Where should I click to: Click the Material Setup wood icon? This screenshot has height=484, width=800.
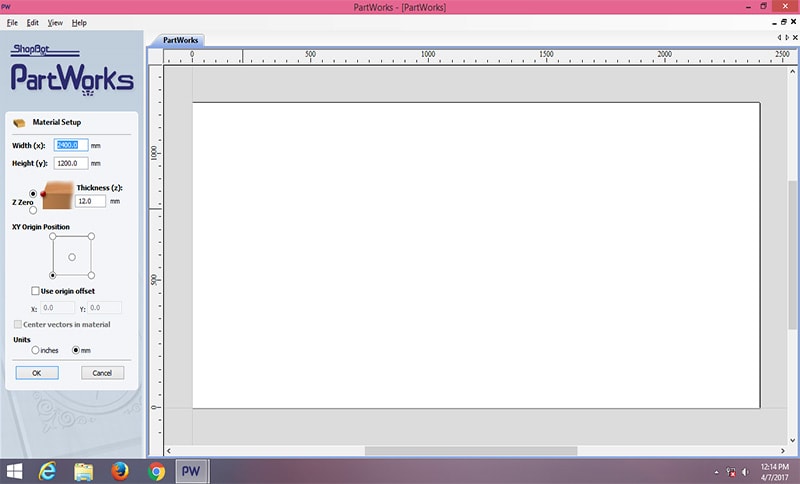tap(19, 123)
